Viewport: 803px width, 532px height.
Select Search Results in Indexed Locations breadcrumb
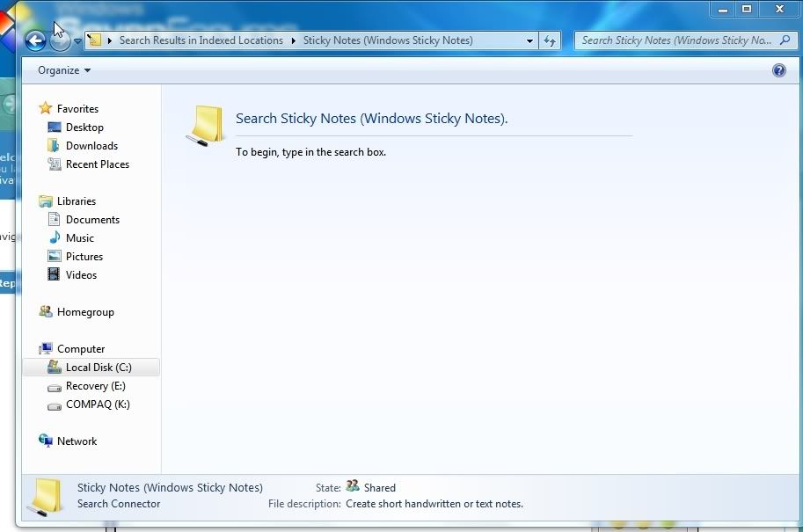point(201,40)
